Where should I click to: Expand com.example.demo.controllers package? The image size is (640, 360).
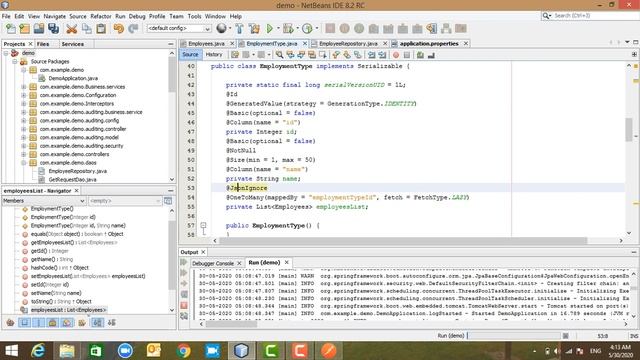click(x=24, y=154)
